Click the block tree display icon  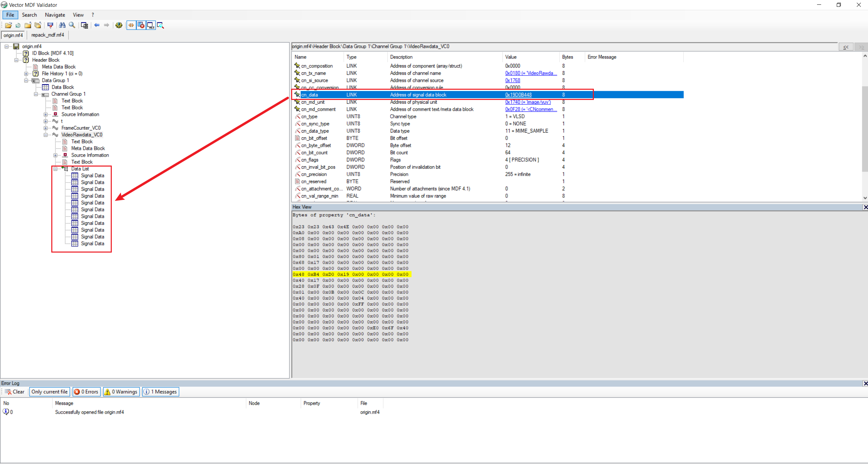coord(85,25)
